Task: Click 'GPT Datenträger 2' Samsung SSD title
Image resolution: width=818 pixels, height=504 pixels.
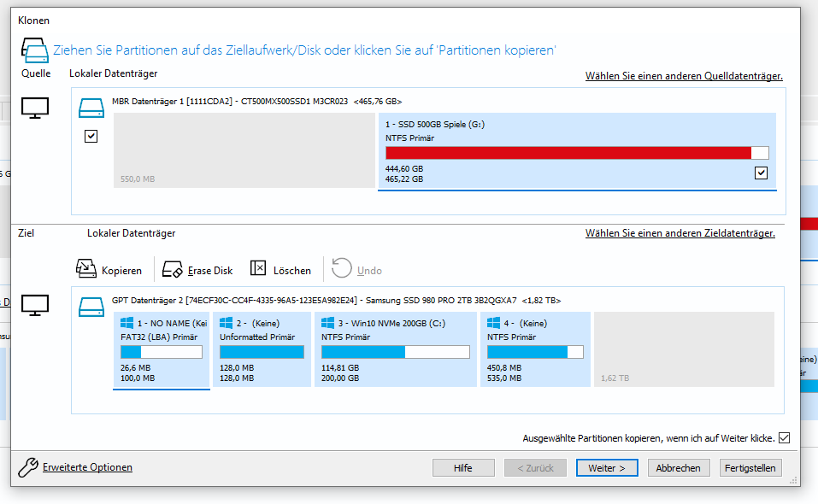Action: [x=337, y=301]
